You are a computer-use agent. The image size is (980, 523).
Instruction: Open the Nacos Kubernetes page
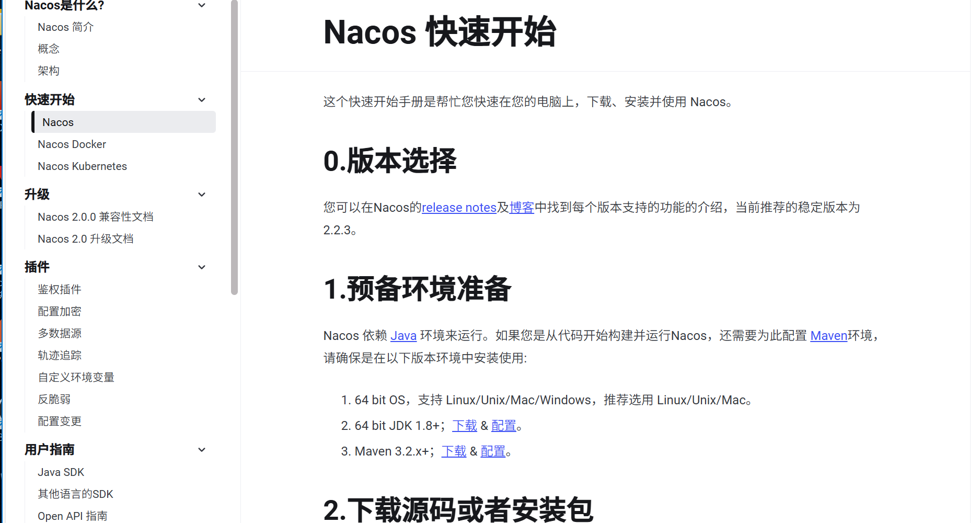tap(82, 166)
